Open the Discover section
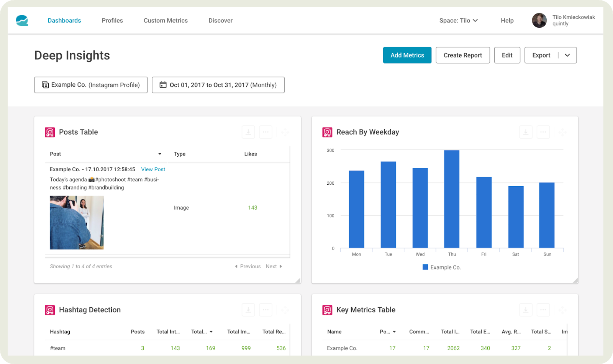 (220, 20)
